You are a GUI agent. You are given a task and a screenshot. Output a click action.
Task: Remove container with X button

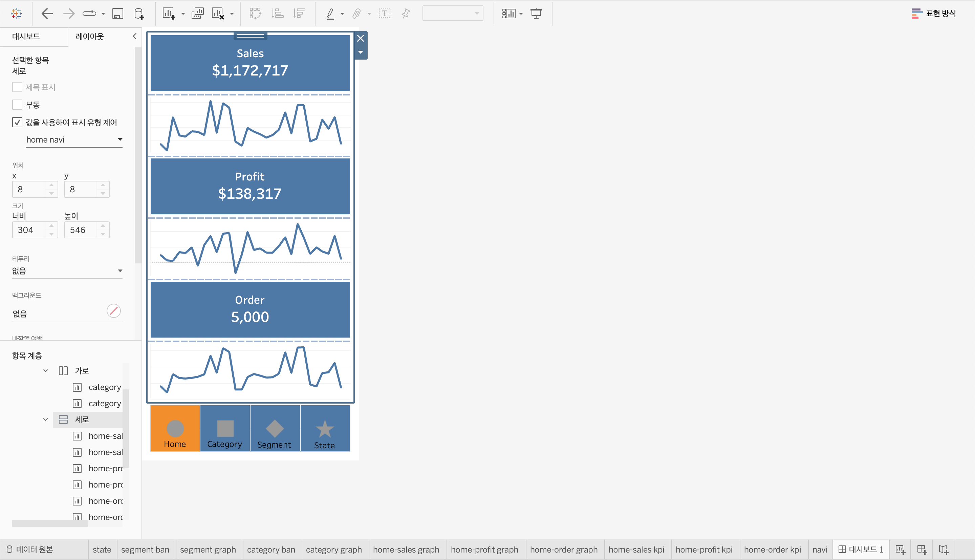(361, 39)
